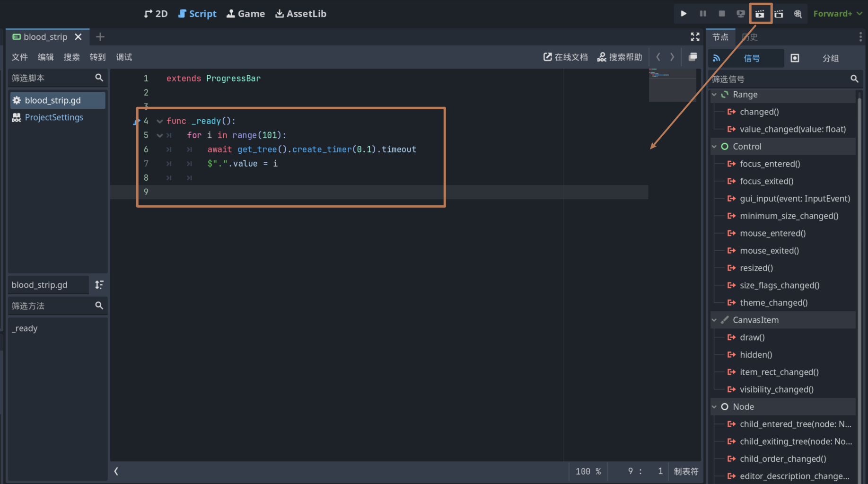Click the 制表符 indentation indicator

[686, 472]
